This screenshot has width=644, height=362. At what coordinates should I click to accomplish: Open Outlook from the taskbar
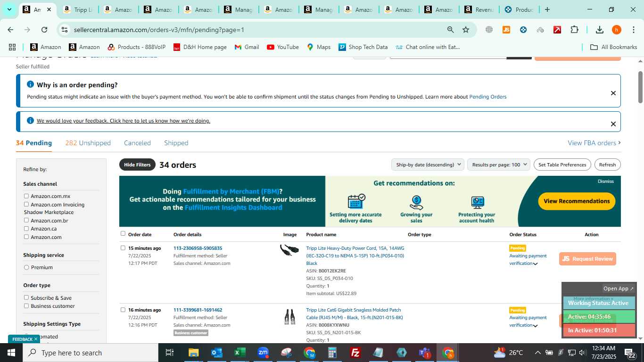click(x=216, y=353)
